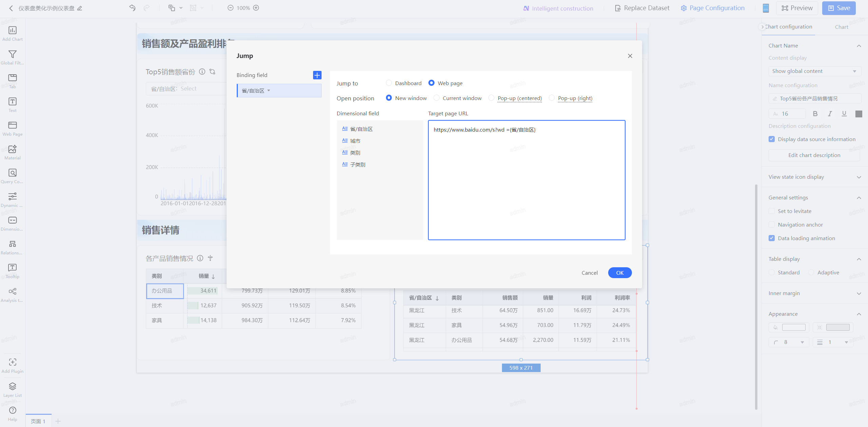Zoom out with the minus icon

230,8
